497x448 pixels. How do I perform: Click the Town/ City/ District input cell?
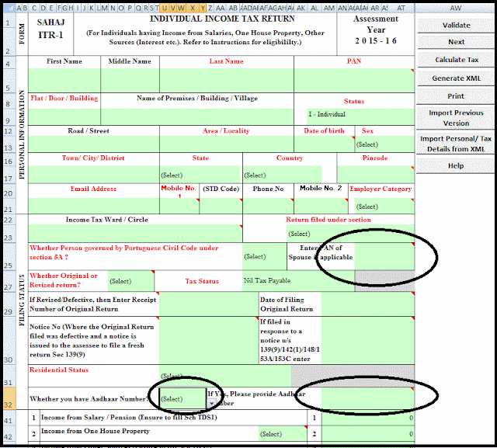pyautogui.click(x=94, y=175)
